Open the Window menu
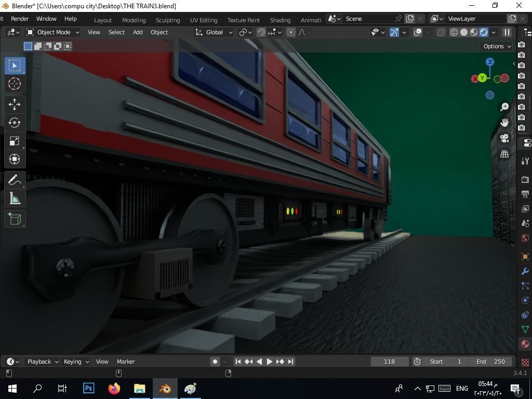The height and width of the screenshot is (399, 532). (46, 19)
